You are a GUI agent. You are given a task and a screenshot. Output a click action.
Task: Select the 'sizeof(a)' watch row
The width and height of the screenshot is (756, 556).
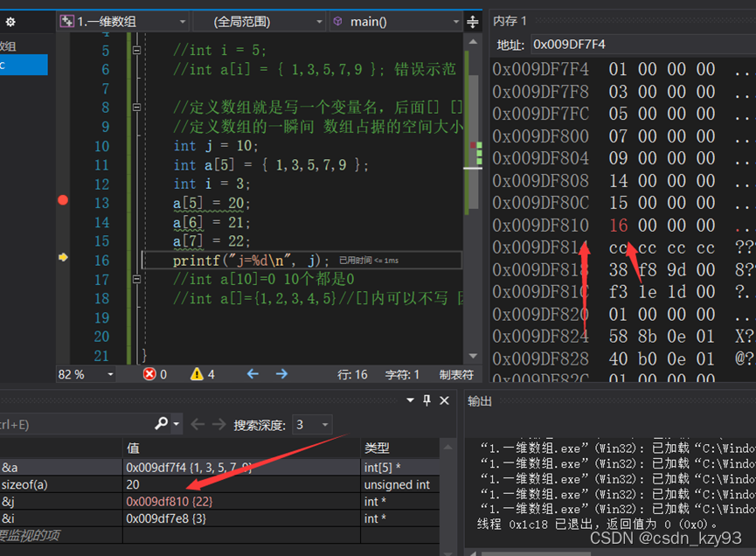pyautogui.click(x=219, y=484)
